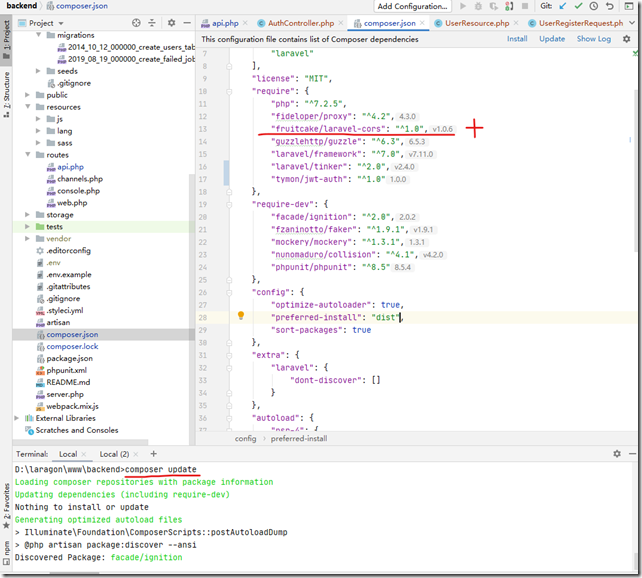Collapse the migrations folder
This screenshot has height=578, width=642.
(x=38, y=35)
